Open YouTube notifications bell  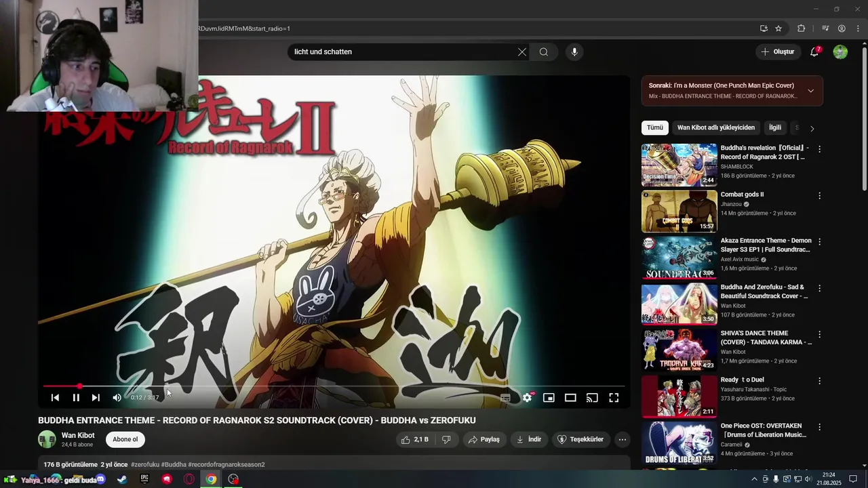(815, 52)
